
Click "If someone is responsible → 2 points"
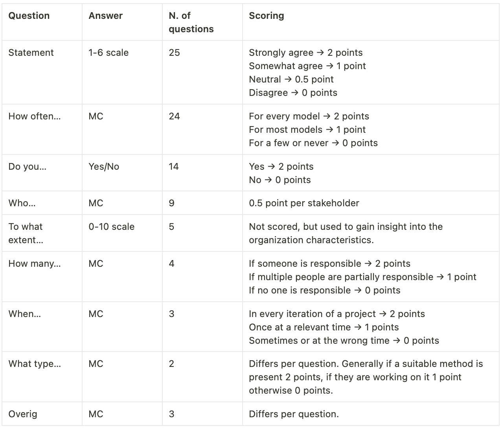tap(329, 264)
